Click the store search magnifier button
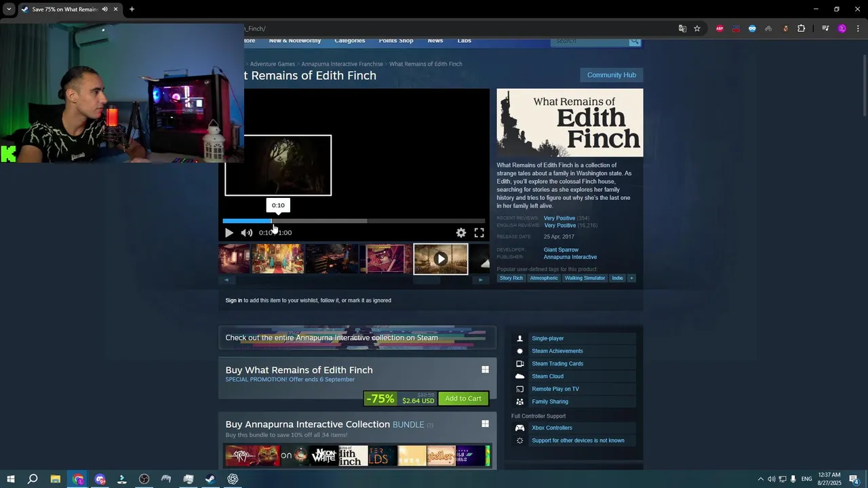The height and width of the screenshot is (488, 868). click(635, 41)
